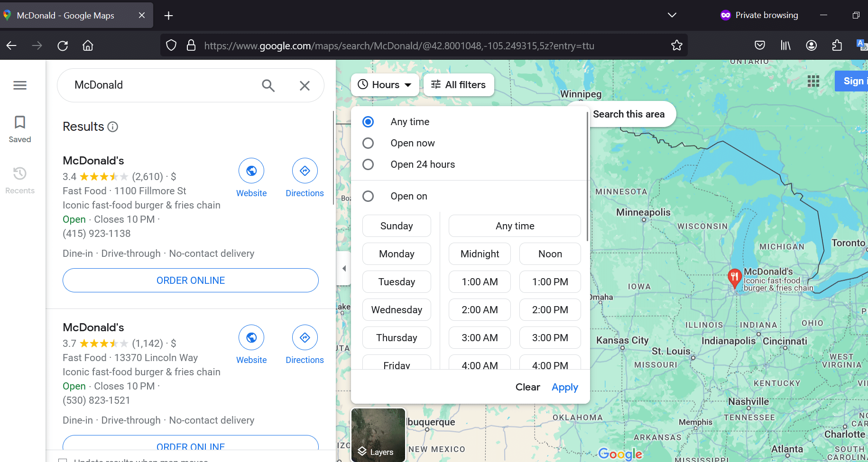Open tracking protection shield icon
868x462 pixels.
point(171,45)
